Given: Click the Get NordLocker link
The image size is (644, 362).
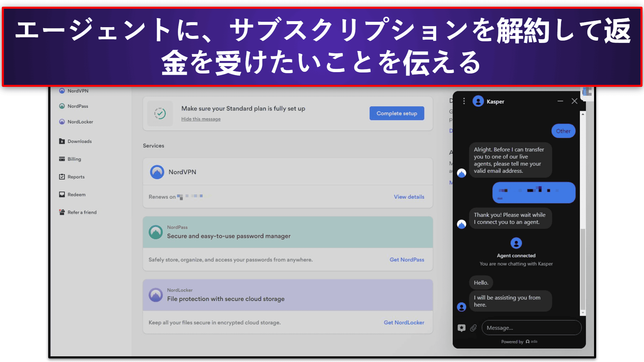Looking at the screenshot, I should [404, 322].
